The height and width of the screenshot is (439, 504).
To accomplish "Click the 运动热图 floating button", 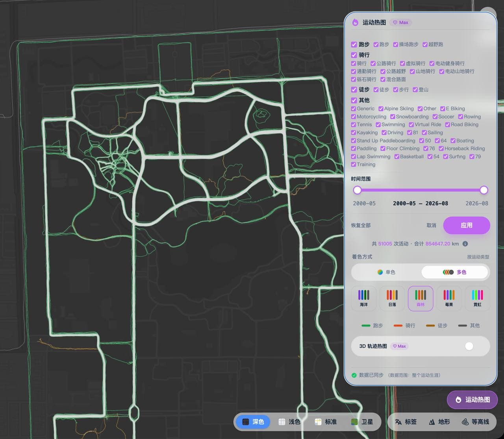I will pos(472,400).
